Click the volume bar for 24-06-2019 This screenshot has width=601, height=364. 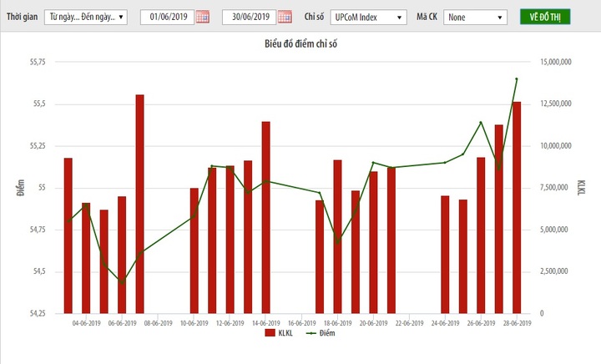445,255
